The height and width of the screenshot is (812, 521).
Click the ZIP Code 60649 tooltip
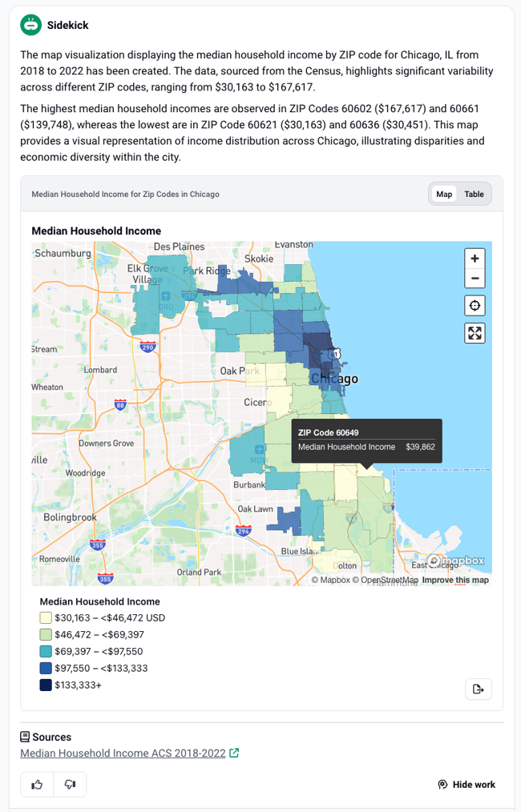coord(366,440)
